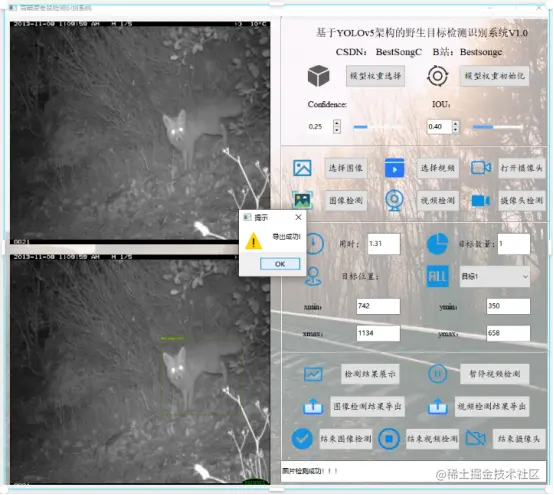Click the select image picture icon
This screenshot has height=495, width=554.
point(302,168)
